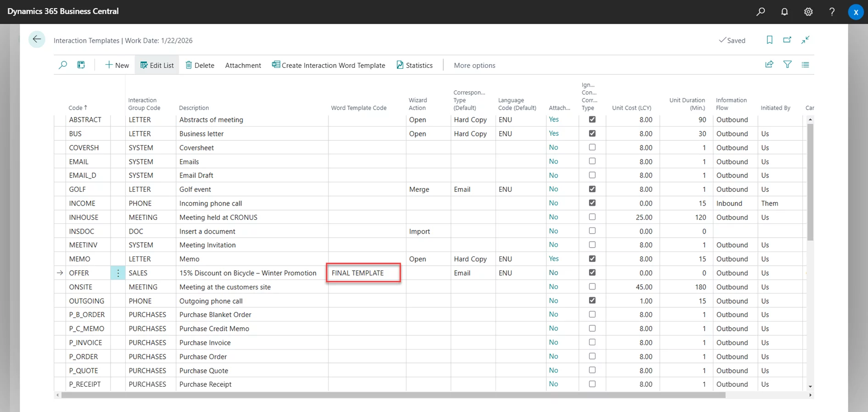Open the filter pane funnel icon
Image resolution: width=868 pixels, height=412 pixels.
(787, 65)
